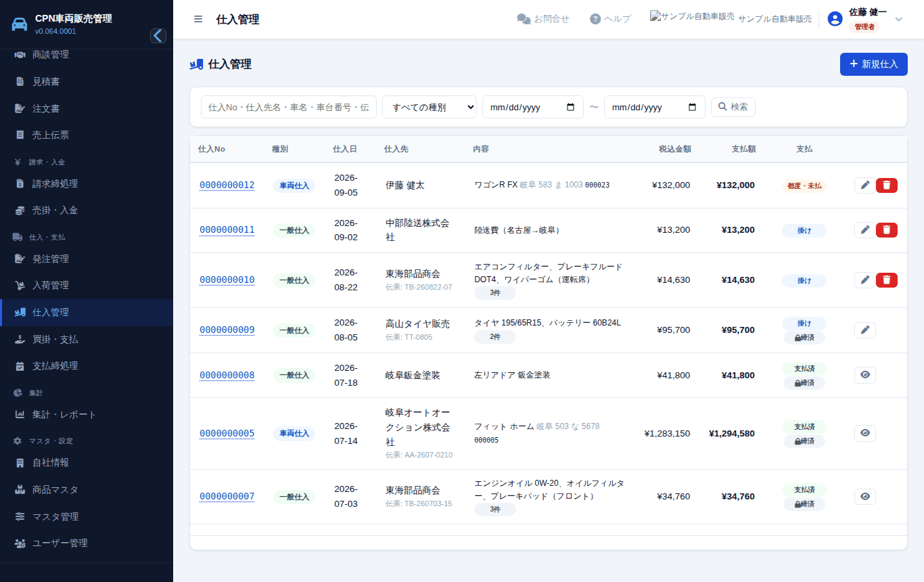Open purchase number 0000000005 link

click(227, 433)
